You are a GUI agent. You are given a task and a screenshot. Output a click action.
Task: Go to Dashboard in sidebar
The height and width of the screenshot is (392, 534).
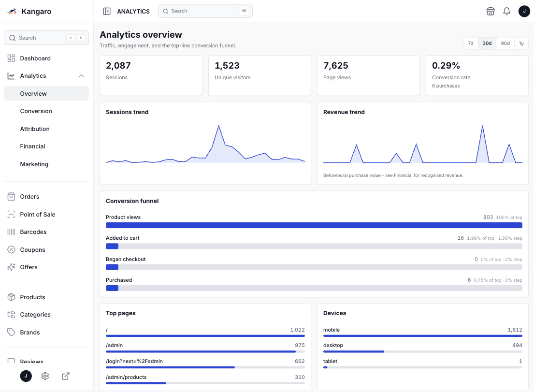[x=46, y=58]
